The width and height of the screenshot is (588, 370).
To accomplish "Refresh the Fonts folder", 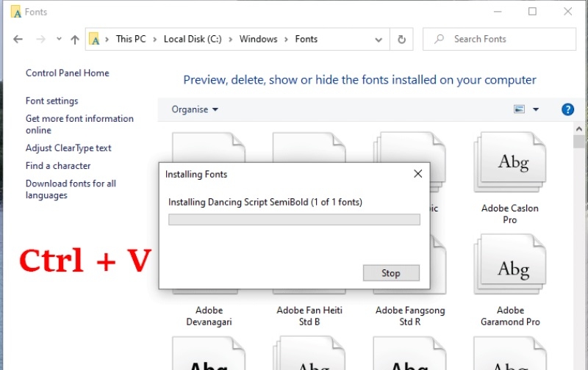I will [x=401, y=40].
